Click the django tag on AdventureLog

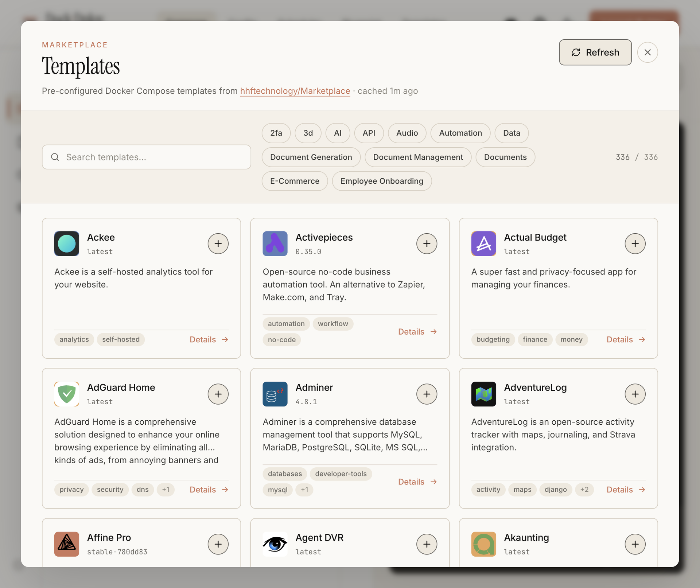[x=556, y=490]
